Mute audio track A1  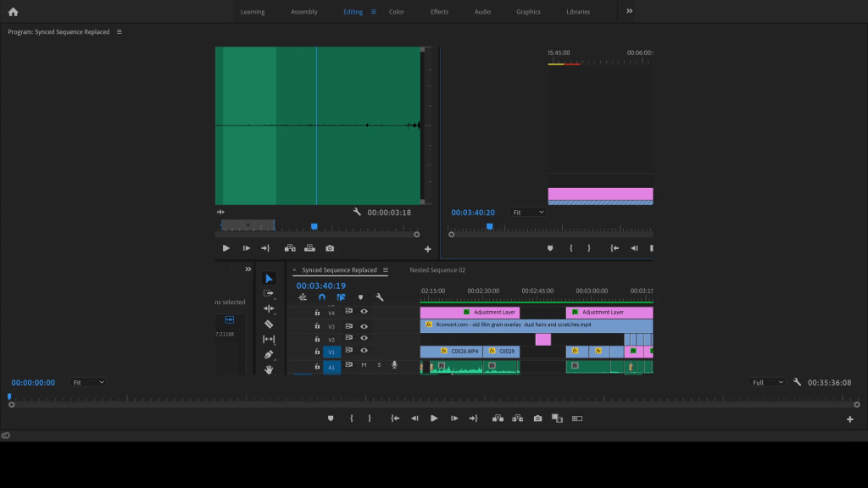[x=364, y=365]
